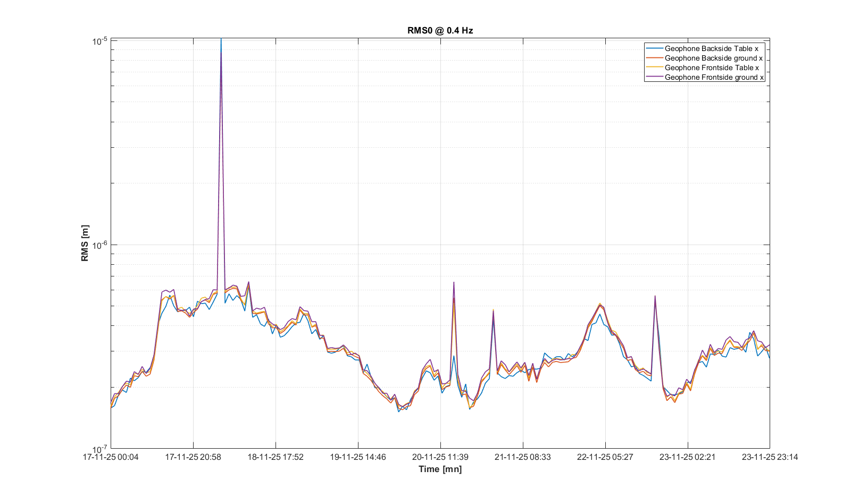Image resolution: width=851 pixels, height=504 pixels.
Task: Select the "Time [mn]" x-axis label
Action: pyautogui.click(x=440, y=469)
